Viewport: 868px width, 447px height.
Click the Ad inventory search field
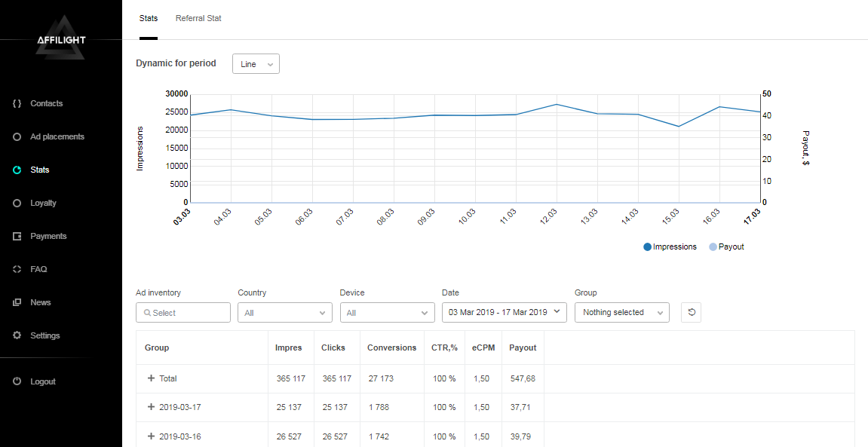point(183,312)
